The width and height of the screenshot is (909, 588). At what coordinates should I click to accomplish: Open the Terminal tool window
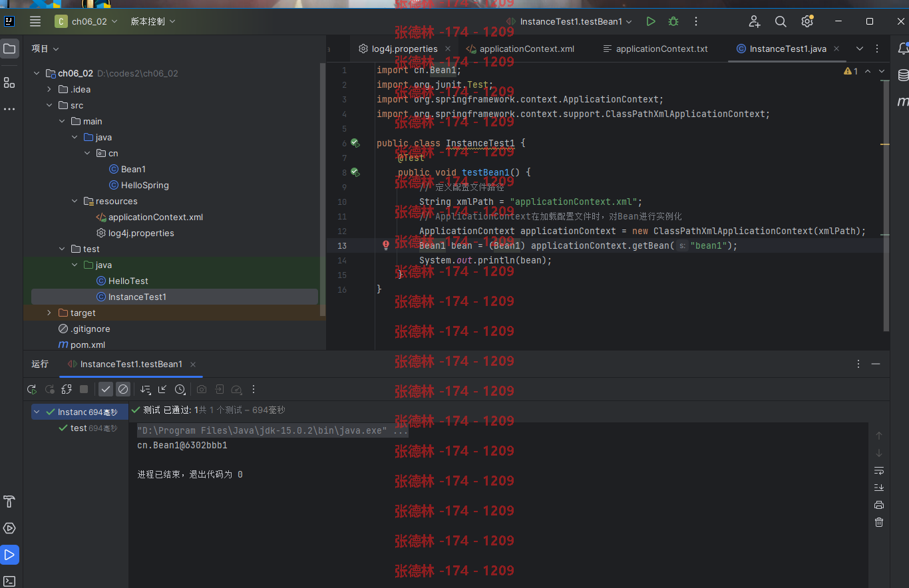point(9,581)
